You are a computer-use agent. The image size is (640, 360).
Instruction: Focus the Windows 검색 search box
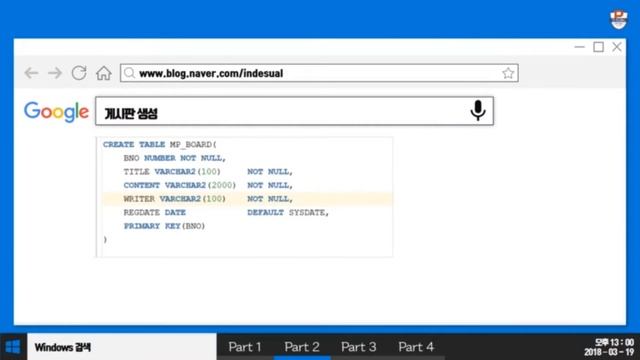coord(122,347)
